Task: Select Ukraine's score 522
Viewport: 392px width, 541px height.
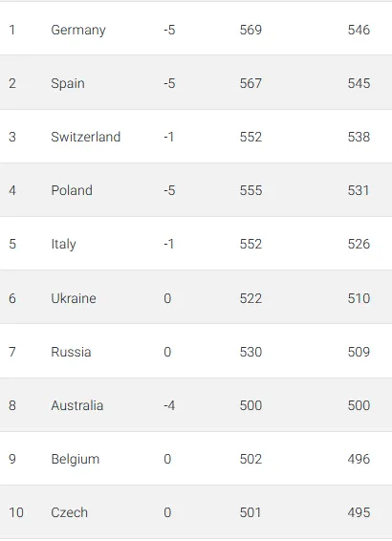Action: tap(250, 298)
